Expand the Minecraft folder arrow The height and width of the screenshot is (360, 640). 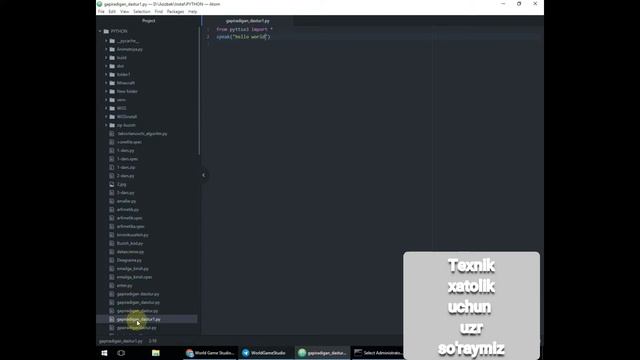coord(106,83)
